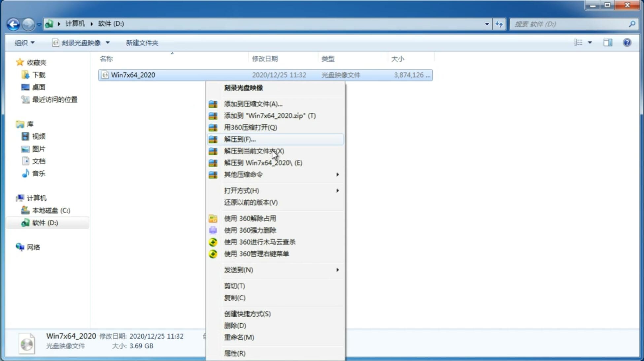Click 添加到压缩文件(A)... option
Viewport: 644px width, 361px height.
(253, 104)
